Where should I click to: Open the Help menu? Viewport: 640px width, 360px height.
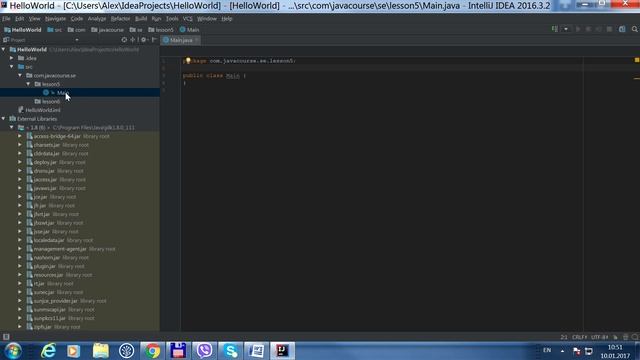(227, 19)
